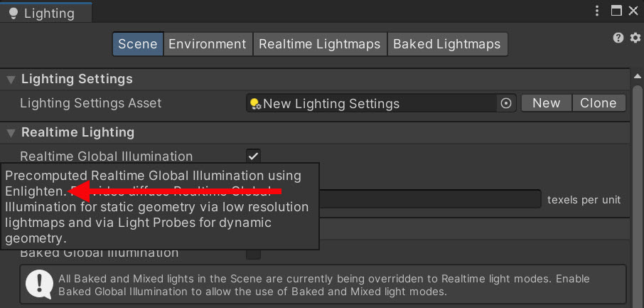Enable Baked Global Illumination checkbox

pyautogui.click(x=254, y=255)
